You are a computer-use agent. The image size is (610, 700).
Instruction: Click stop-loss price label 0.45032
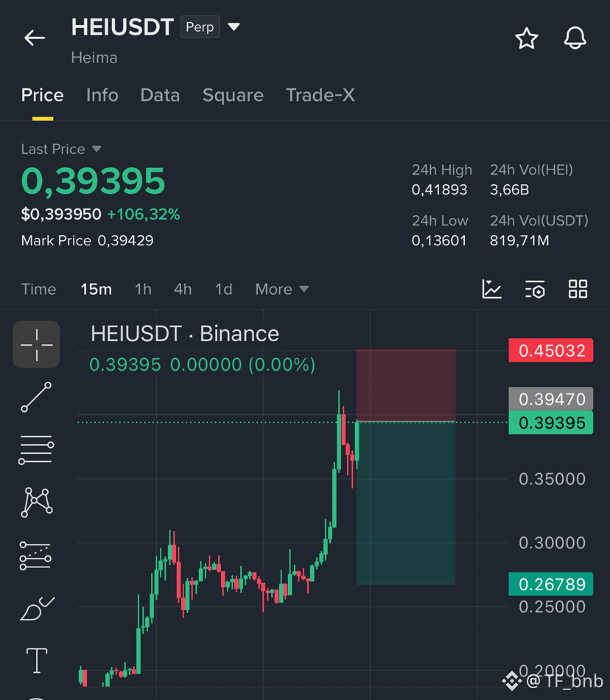point(550,351)
